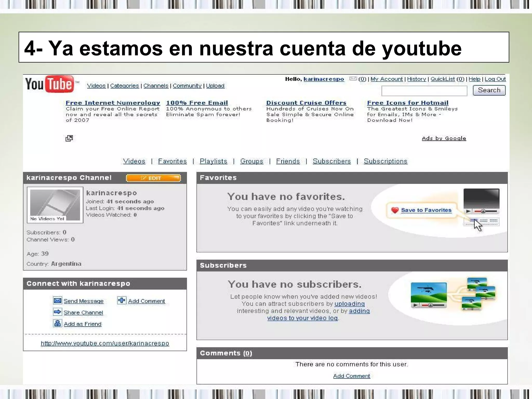Click "There are no comments for this user."
Viewport: 532px width, 399px height.
pyautogui.click(x=351, y=364)
